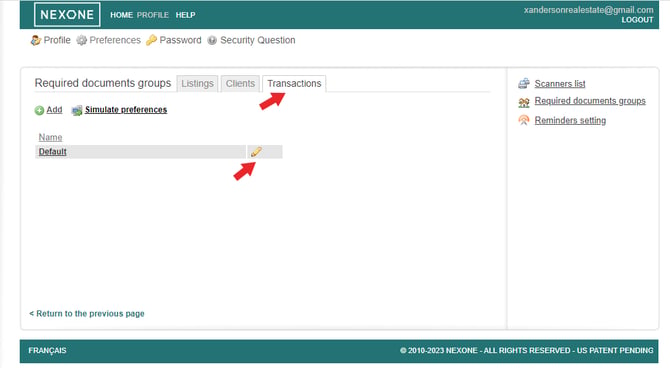Click the Required documents groups heading
Image resolution: width=670 pixels, height=368 pixels.
(x=103, y=83)
